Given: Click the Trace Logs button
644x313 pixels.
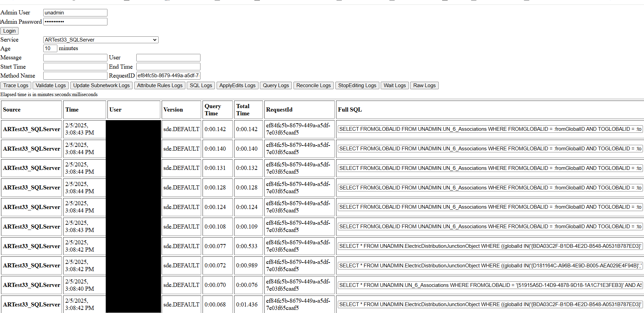Looking at the screenshot, I should (15, 85).
